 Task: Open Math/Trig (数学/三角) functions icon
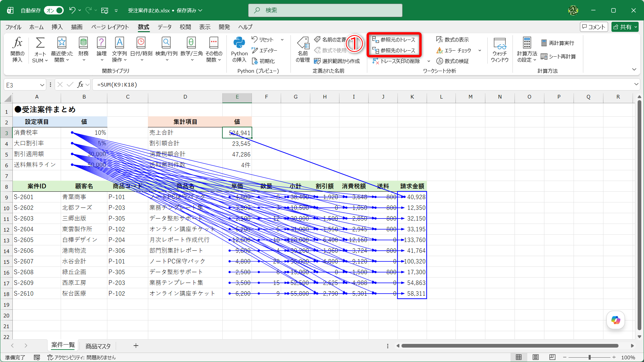coord(192,50)
